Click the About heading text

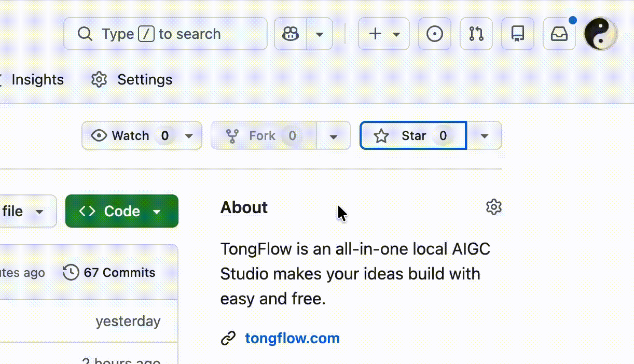click(244, 207)
